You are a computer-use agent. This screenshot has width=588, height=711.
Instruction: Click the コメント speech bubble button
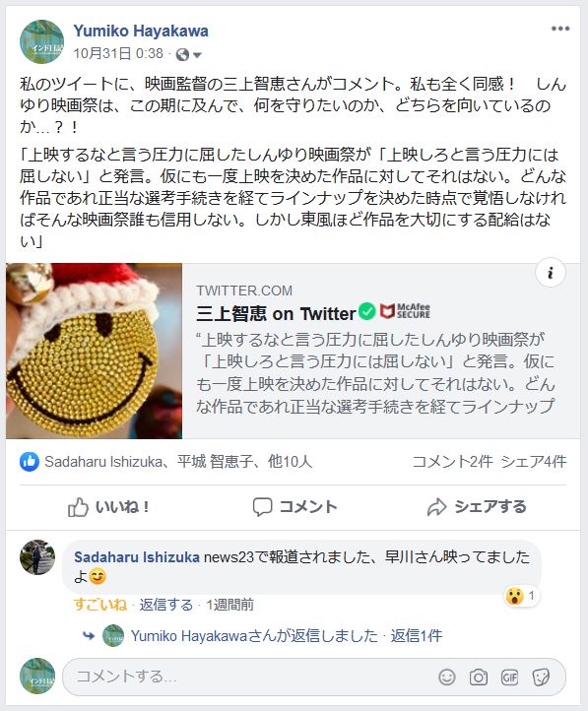coord(294,507)
